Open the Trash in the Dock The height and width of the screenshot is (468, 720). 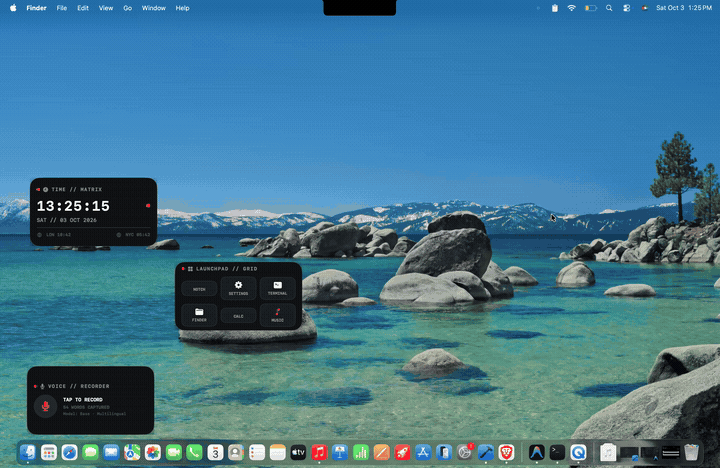(x=691, y=453)
